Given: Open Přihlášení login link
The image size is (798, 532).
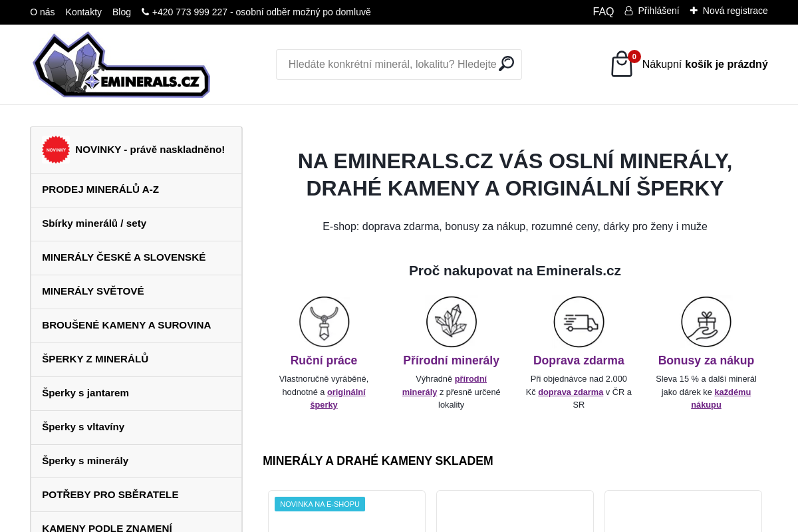Looking at the screenshot, I should tap(658, 11).
